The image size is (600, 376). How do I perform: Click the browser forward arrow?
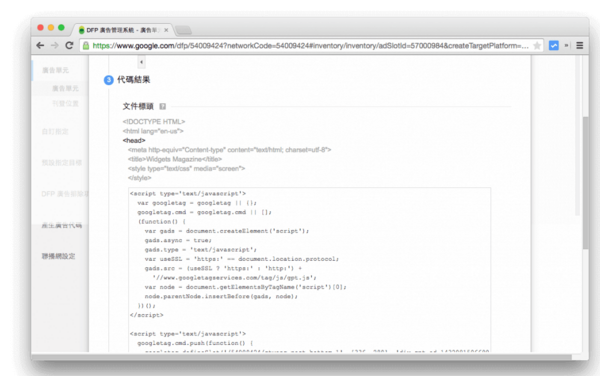tap(55, 46)
